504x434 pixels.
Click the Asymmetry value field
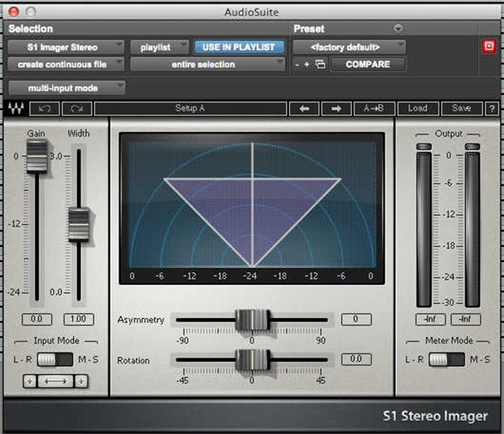356,319
